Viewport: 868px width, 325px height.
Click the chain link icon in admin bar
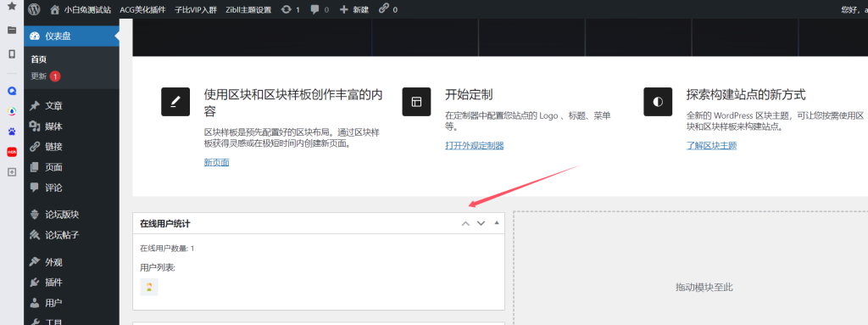tap(384, 8)
